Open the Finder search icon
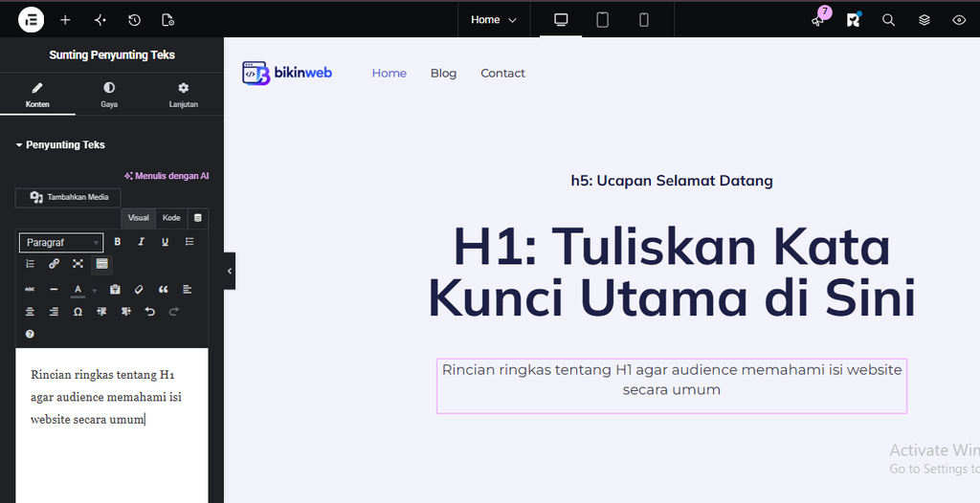This screenshot has height=503, width=980. pyautogui.click(x=888, y=20)
